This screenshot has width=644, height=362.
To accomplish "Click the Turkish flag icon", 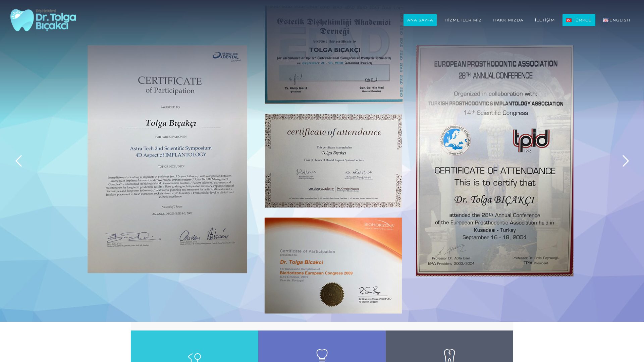I will [569, 20].
